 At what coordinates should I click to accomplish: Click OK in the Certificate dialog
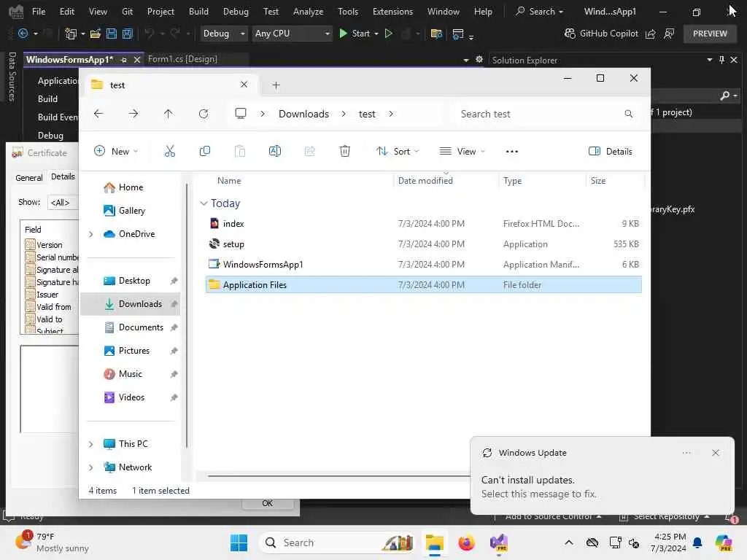click(267, 503)
